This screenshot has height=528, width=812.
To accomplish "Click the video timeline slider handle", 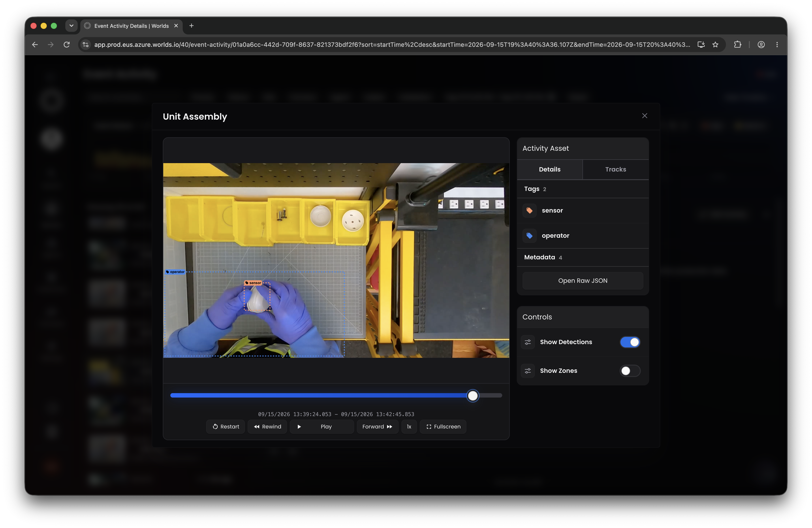I will point(473,396).
